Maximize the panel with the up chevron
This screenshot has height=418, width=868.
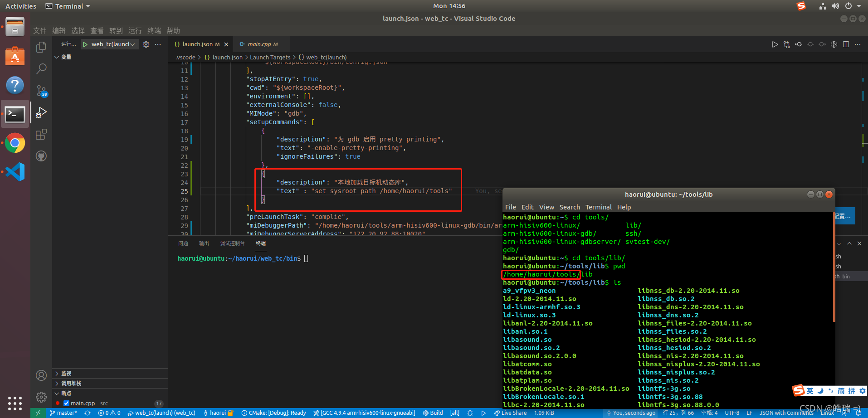(x=849, y=243)
